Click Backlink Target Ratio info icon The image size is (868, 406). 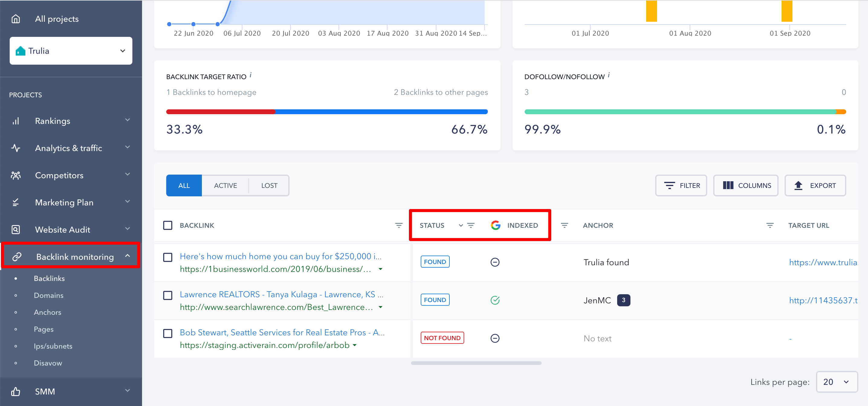[251, 75]
